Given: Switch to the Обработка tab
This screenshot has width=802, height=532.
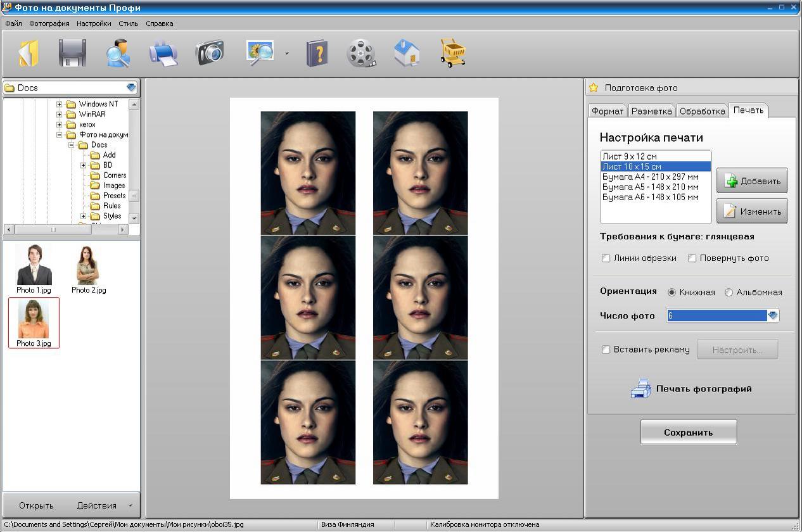Looking at the screenshot, I should click(702, 111).
